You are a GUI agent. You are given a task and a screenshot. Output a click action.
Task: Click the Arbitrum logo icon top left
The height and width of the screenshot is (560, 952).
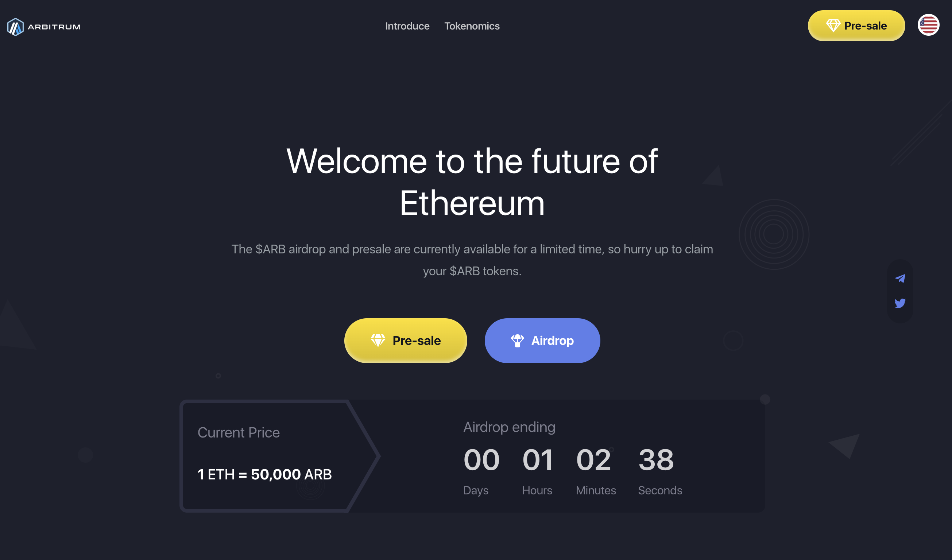click(15, 26)
